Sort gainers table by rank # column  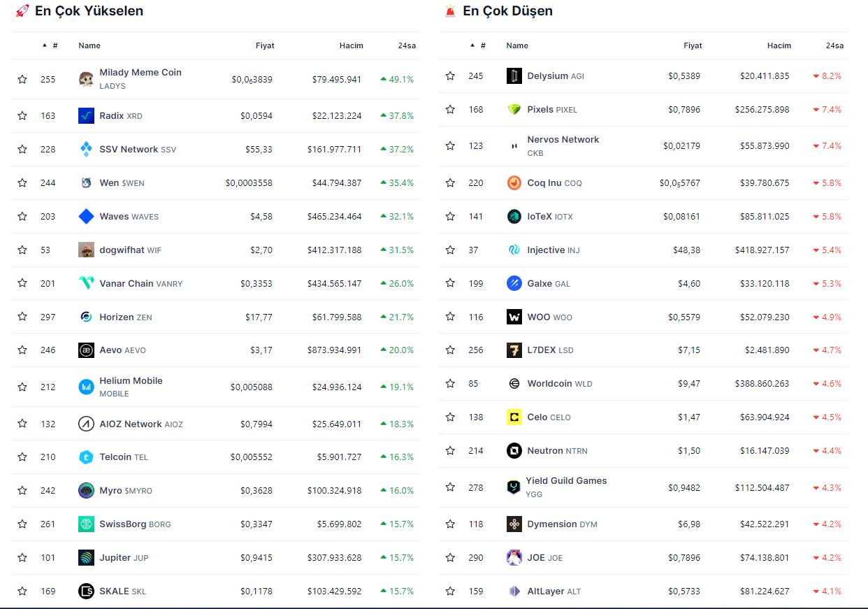click(x=55, y=45)
